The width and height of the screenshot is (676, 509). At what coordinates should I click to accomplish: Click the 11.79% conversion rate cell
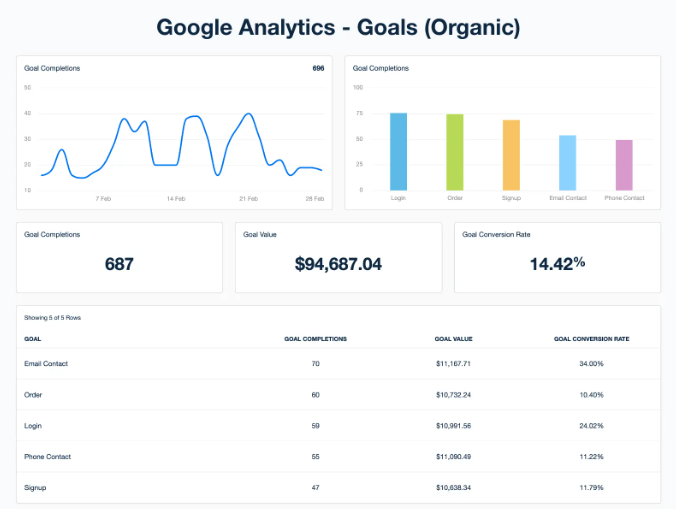coord(592,488)
